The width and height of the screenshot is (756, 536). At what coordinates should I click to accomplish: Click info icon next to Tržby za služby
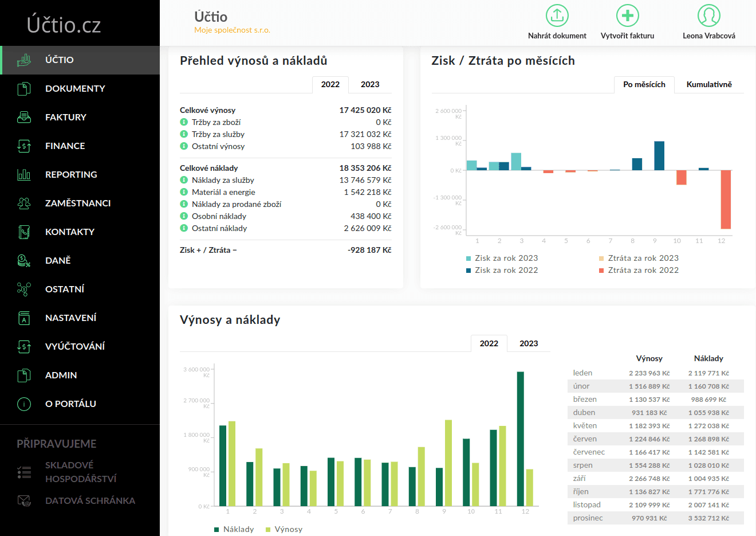pyautogui.click(x=184, y=134)
